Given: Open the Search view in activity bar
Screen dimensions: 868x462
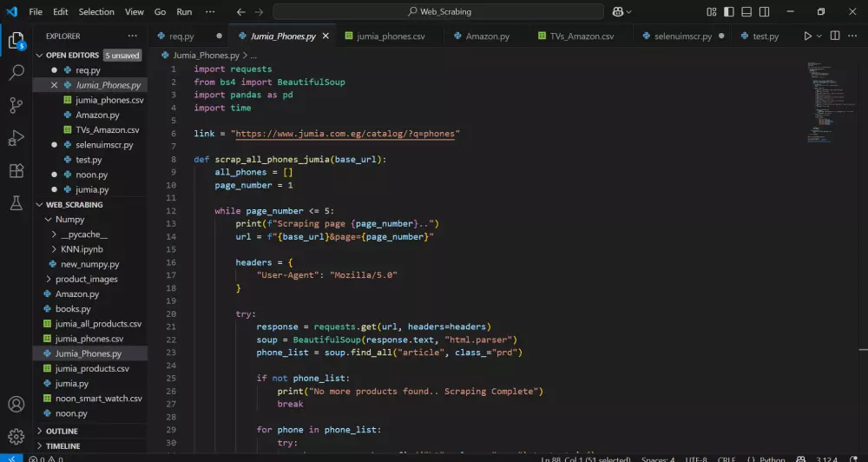Looking at the screenshot, I should pos(16,73).
